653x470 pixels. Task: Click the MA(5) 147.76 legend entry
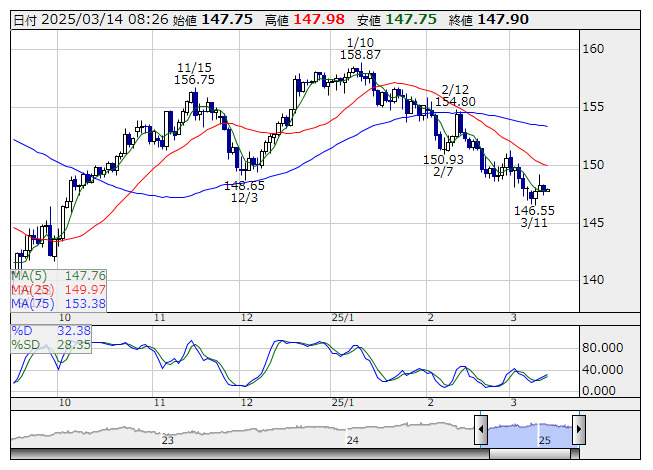[59, 276]
